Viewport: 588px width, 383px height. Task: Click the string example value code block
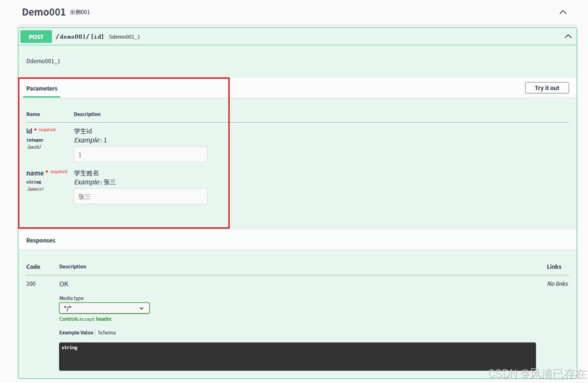tap(298, 357)
